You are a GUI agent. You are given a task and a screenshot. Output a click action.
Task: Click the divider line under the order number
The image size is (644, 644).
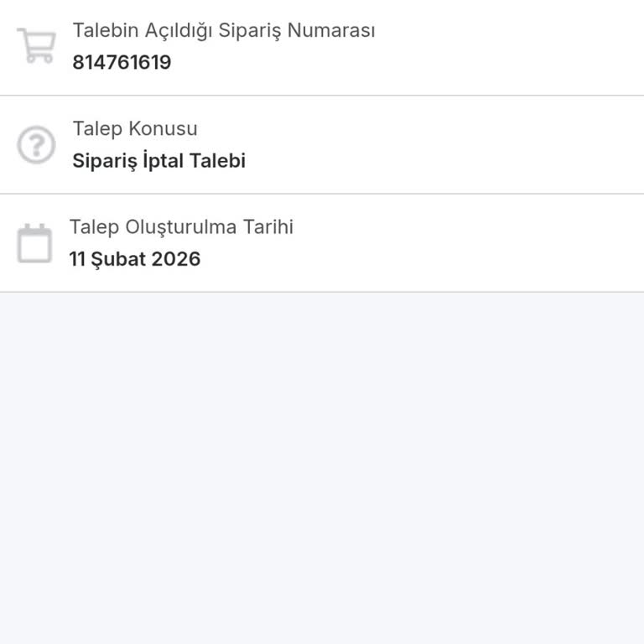tap(322, 96)
